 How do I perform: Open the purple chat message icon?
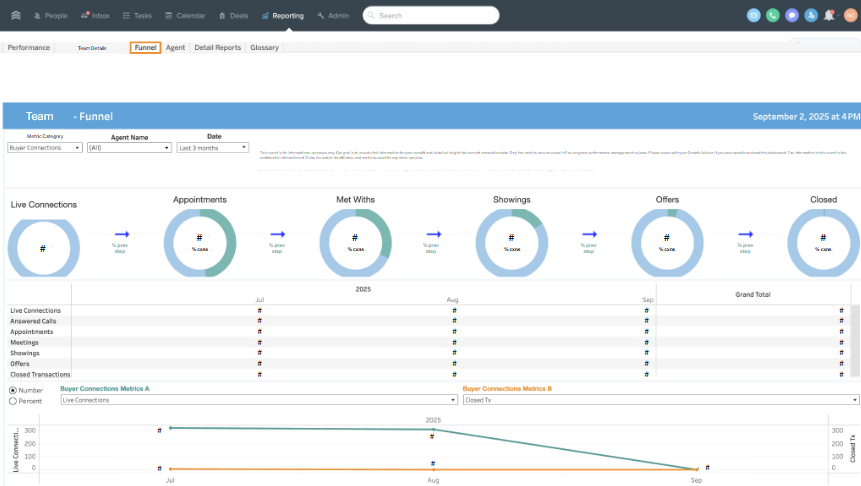(x=792, y=15)
